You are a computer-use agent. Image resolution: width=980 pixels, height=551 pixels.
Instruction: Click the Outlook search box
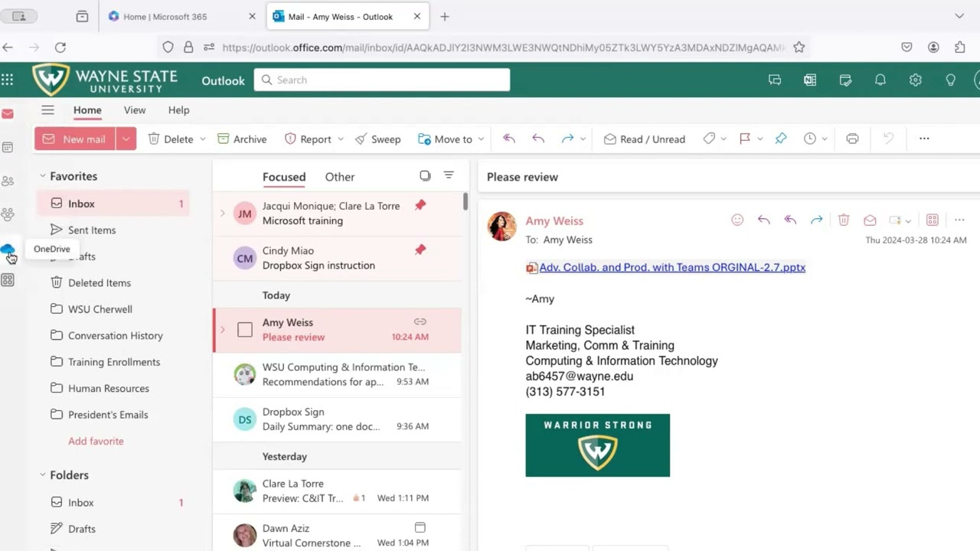pos(382,80)
